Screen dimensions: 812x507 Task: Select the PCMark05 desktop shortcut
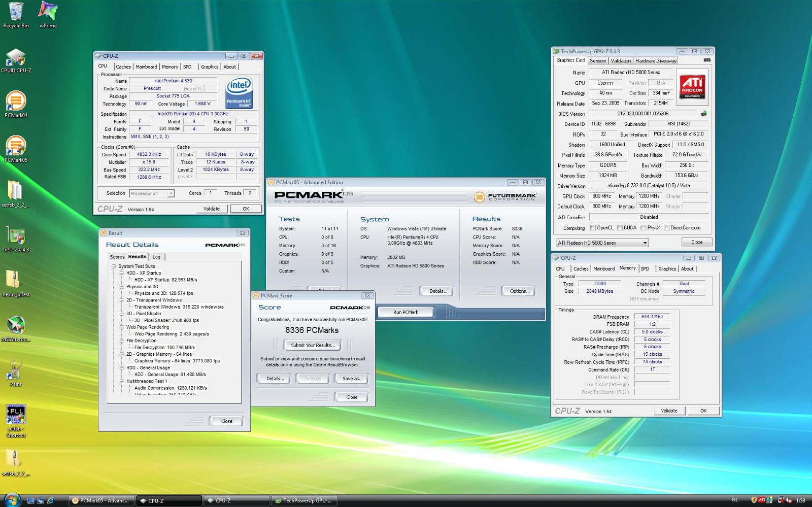coord(16,149)
